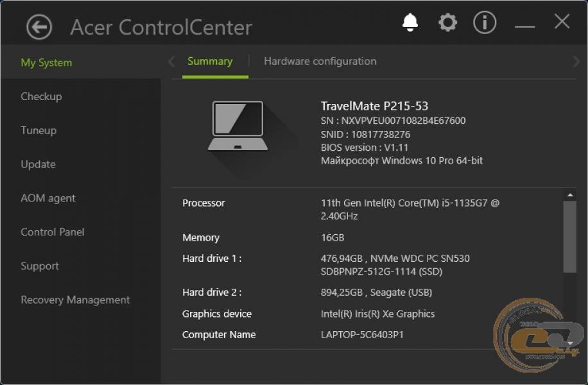Open settings gear icon

[448, 22]
